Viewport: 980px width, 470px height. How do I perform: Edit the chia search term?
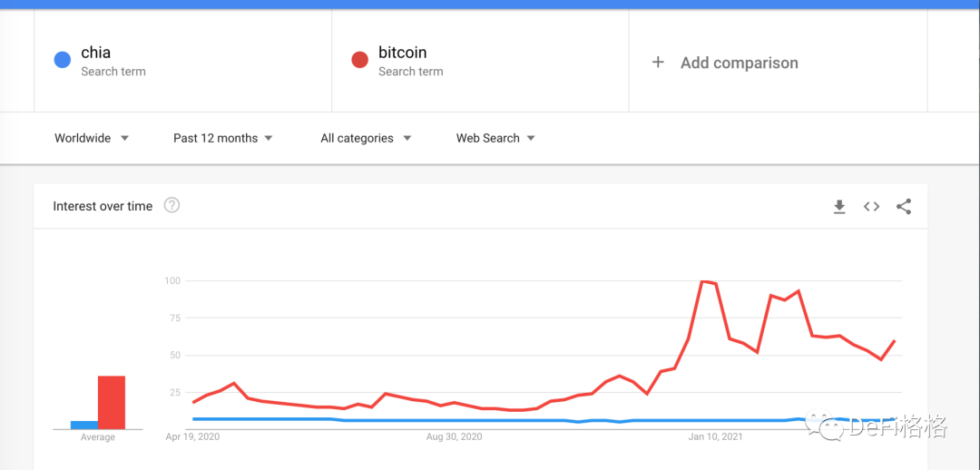[x=96, y=53]
